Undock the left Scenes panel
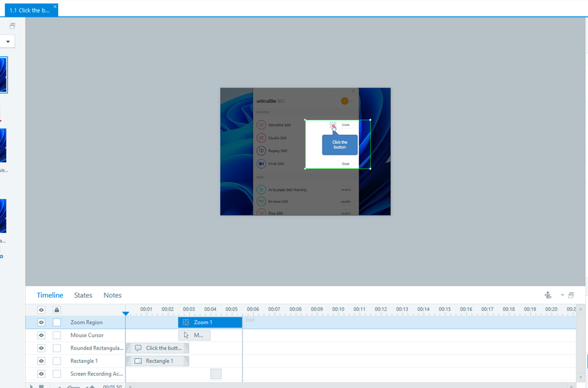Image resolution: width=588 pixels, height=388 pixels. [12, 26]
